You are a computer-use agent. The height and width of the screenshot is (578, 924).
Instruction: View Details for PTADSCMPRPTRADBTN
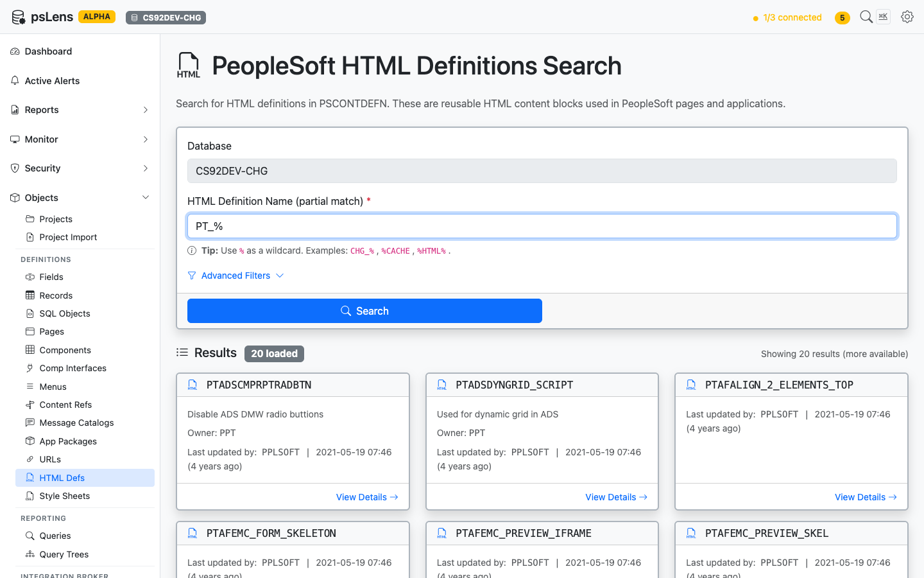click(367, 497)
